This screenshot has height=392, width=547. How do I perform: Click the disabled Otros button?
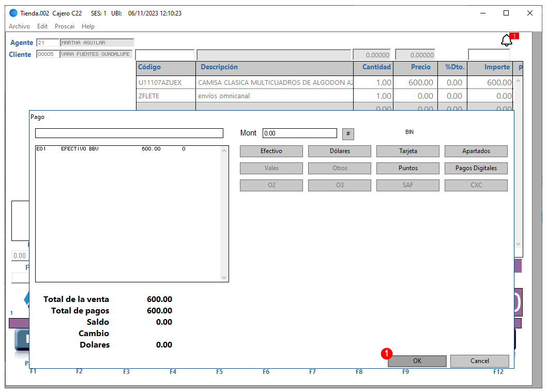point(340,168)
